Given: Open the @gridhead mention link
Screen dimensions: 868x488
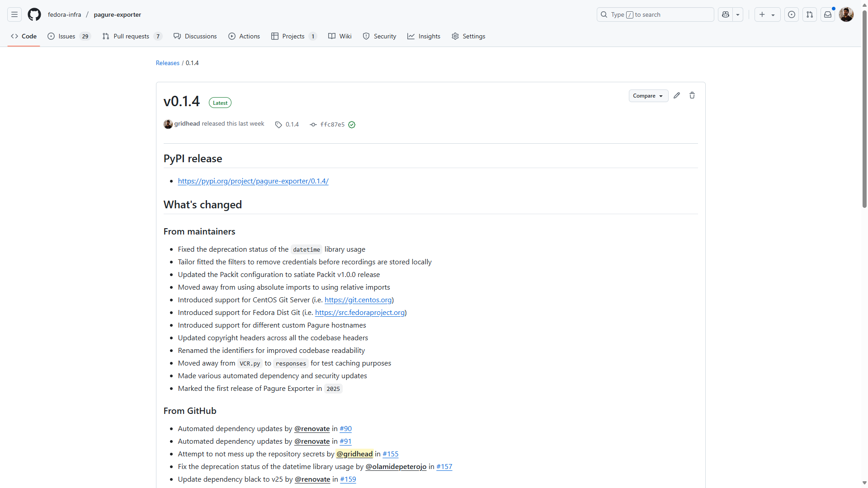Looking at the screenshot, I should click(355, 454).
